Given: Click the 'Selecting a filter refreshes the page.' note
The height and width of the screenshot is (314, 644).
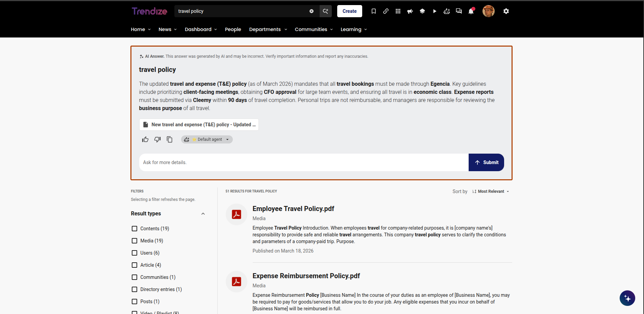Looking at the screenshot, I should pyautogui.click(x=163, y=200).
